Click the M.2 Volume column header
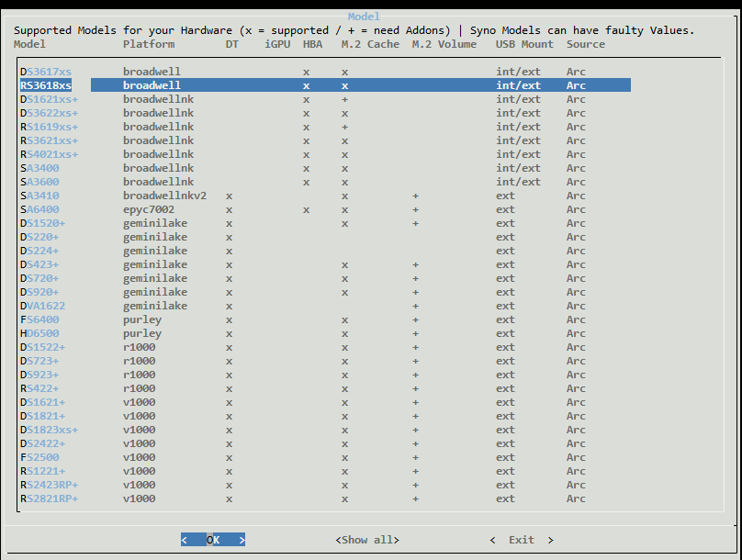Image resolution: width=742 pixels, height=560 pixels. pos(444,44)
